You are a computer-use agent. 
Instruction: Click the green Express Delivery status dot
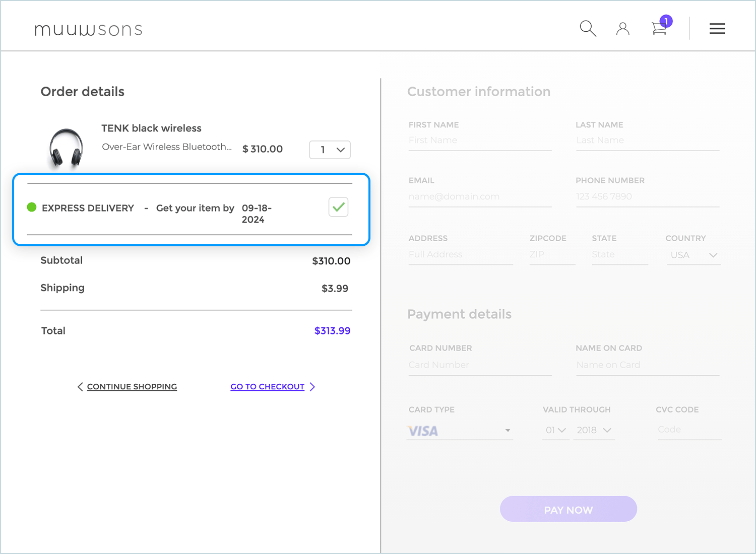click(x=32, y=207)
